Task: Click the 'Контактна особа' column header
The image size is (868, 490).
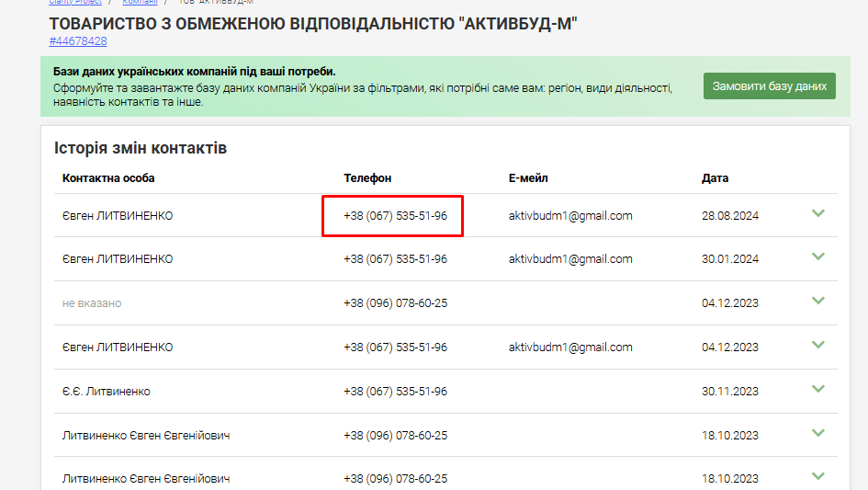Action: 108,178
